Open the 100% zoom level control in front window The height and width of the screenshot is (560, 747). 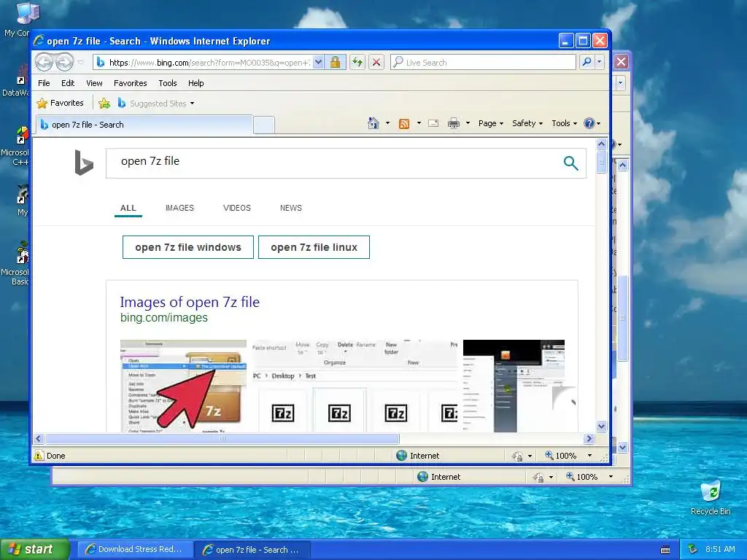(568, 456)
